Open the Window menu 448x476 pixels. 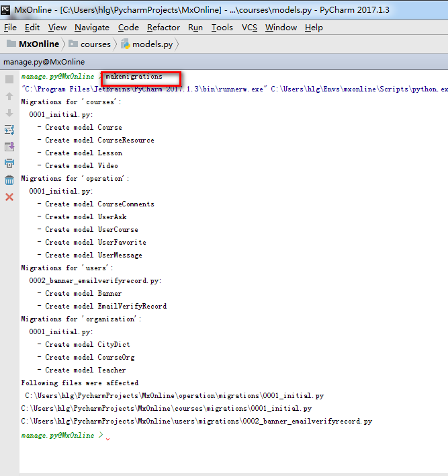coord(281,28)
